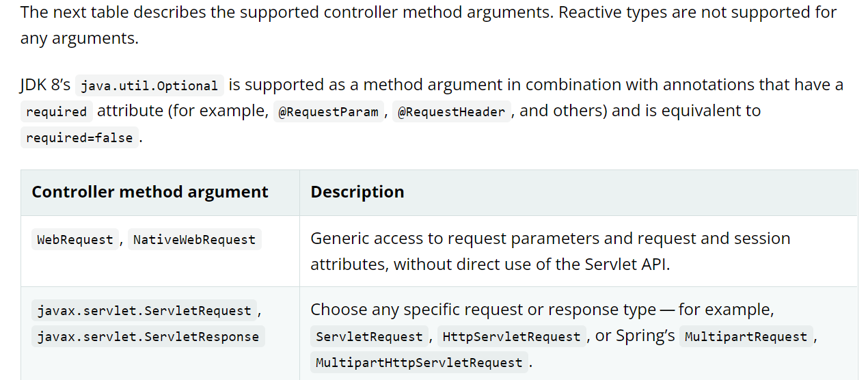The image size is (868, 380).
Task: Click the MultipartRequest code snippet
Action: (x=746, y=337)
